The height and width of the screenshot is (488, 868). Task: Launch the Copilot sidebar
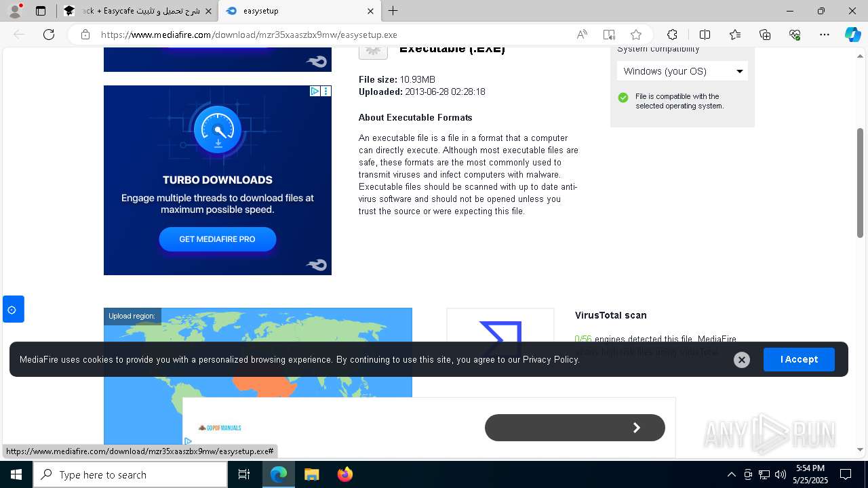(x=853, y=35)
